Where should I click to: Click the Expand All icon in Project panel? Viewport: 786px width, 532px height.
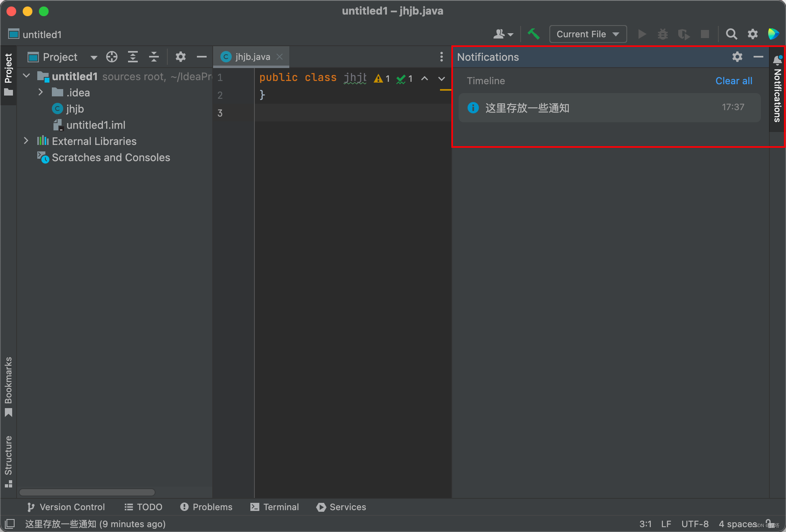point(133,57)
